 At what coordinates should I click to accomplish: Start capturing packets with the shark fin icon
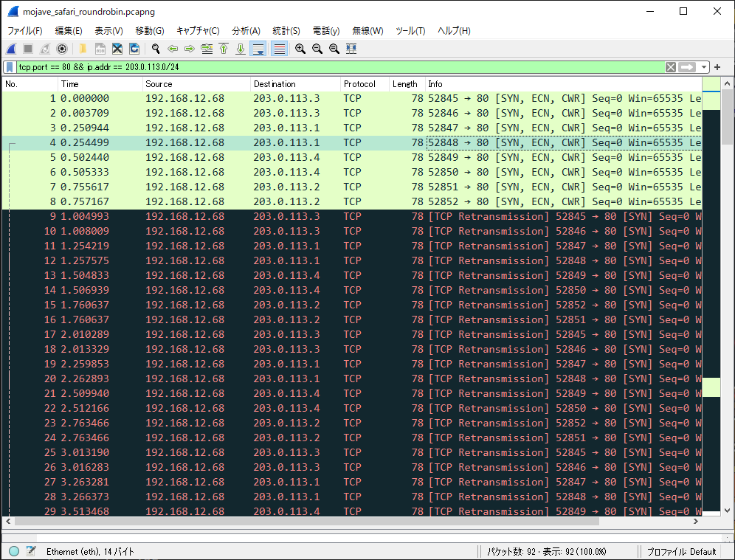11,49
